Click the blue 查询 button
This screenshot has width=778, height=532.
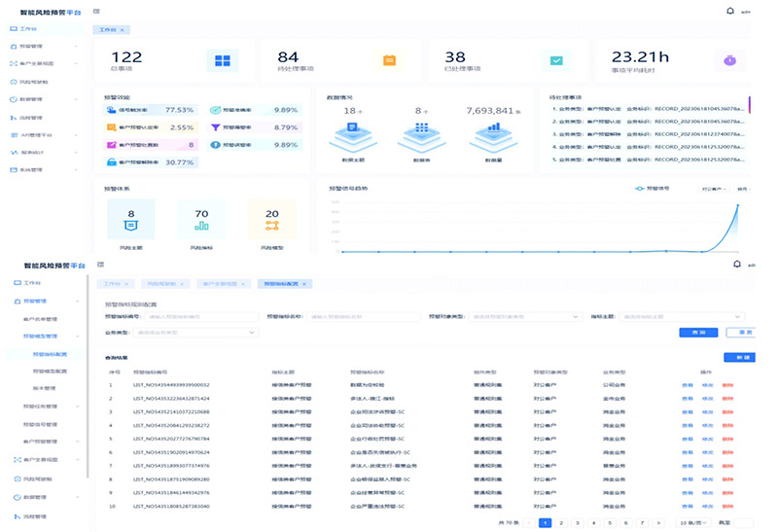click(692, 333)
